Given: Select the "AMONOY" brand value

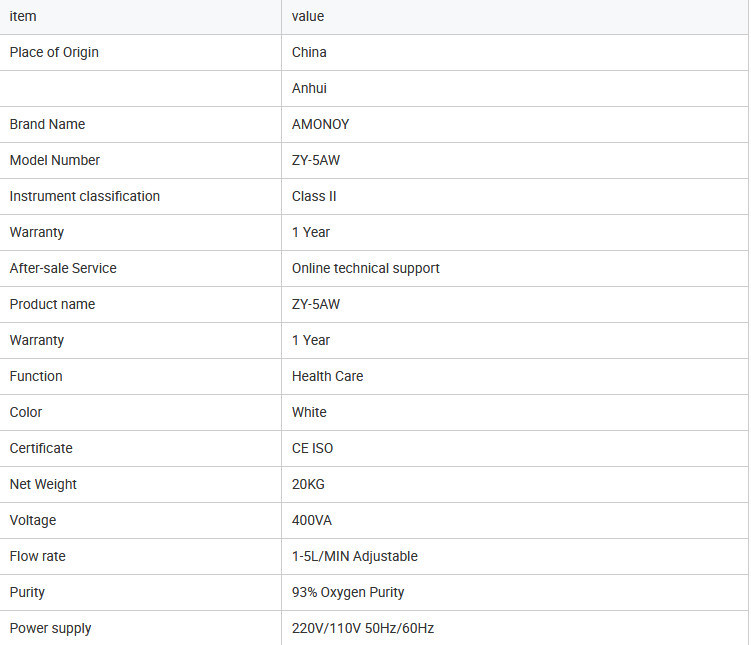Looking at the screenshot, I should 320,124.
